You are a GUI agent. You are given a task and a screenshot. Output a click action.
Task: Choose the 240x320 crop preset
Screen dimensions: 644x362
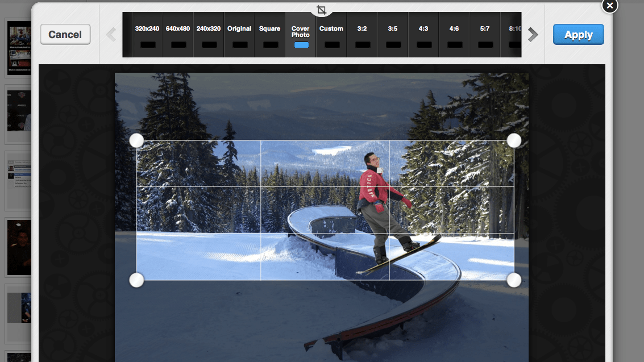pyautogui.click(x=209, y=35)
